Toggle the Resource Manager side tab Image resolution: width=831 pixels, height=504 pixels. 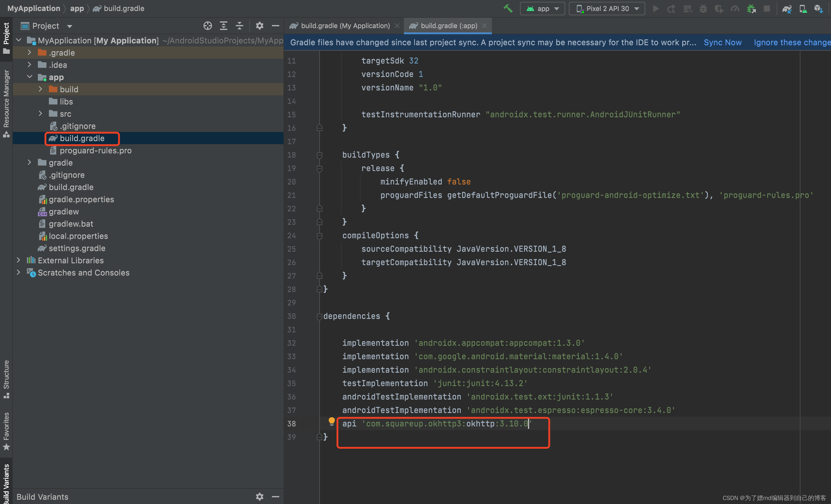(6, 103)
